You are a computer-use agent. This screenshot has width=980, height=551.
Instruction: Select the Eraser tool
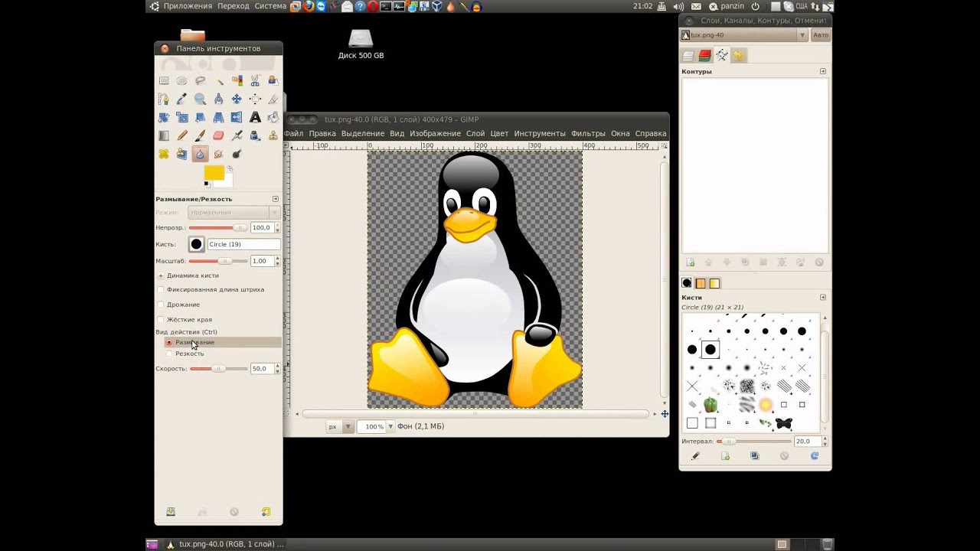coord(218,135)
